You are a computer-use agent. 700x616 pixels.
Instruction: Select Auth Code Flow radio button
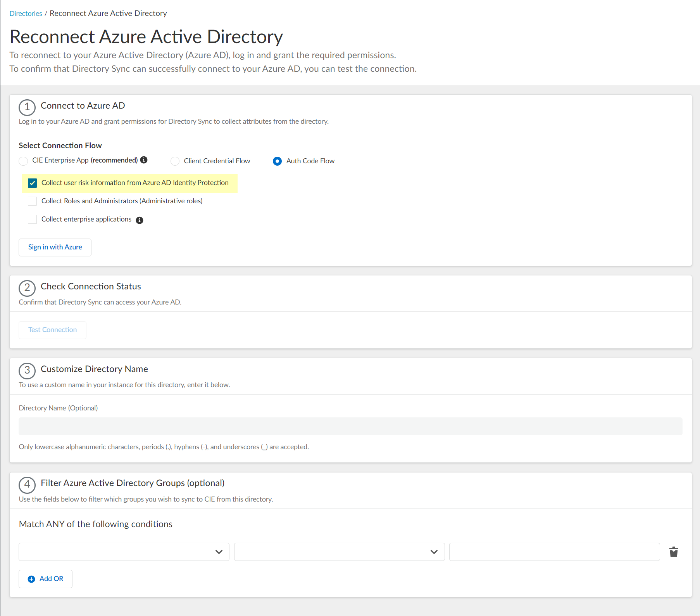(277, 161)
